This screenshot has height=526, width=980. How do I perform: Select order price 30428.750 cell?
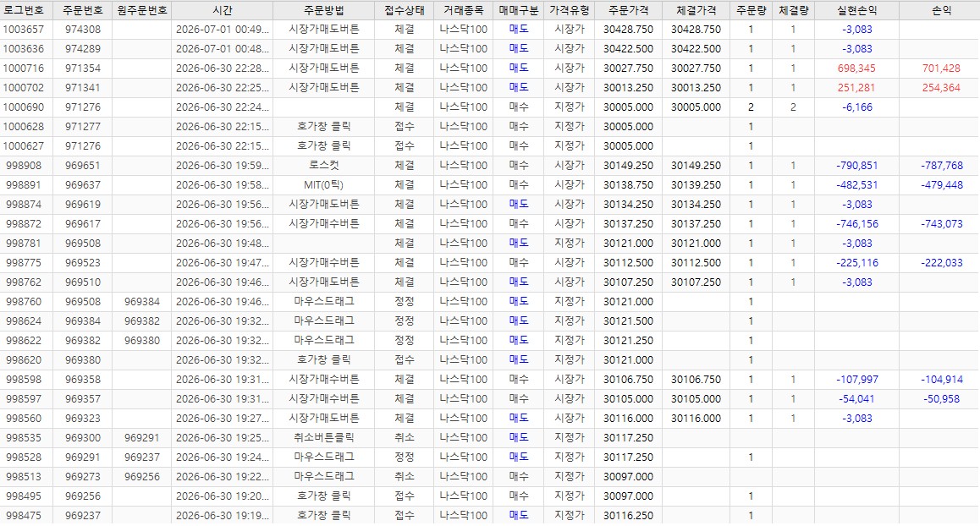[x=628, y=30]
